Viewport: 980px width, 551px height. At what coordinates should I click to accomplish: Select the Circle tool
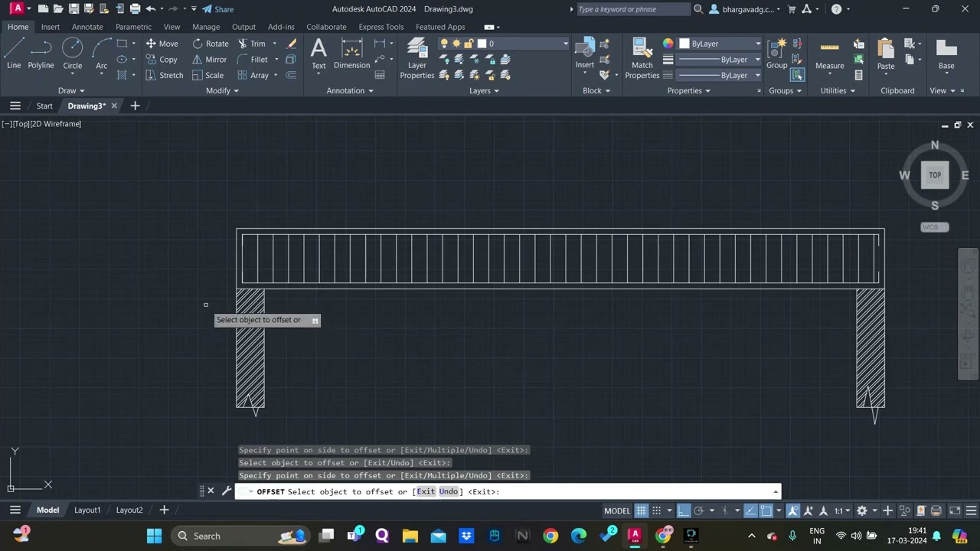pyautogui.click(x=73, y=54)
